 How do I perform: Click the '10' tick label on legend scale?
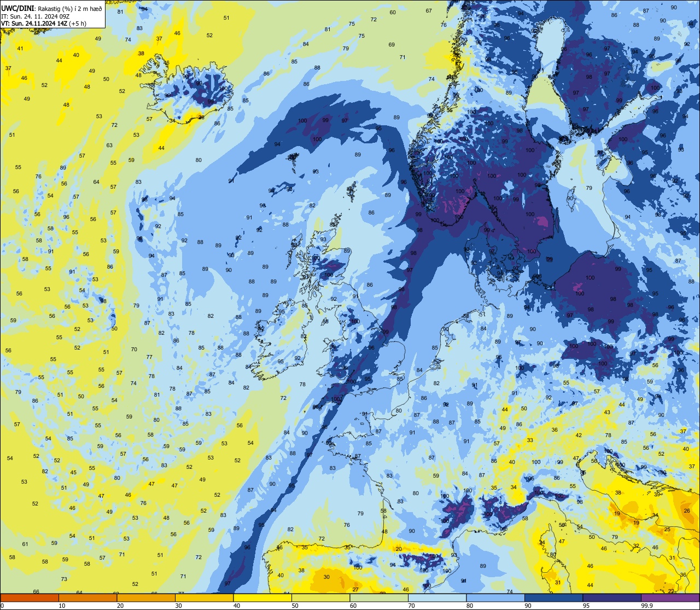[62, 606]
